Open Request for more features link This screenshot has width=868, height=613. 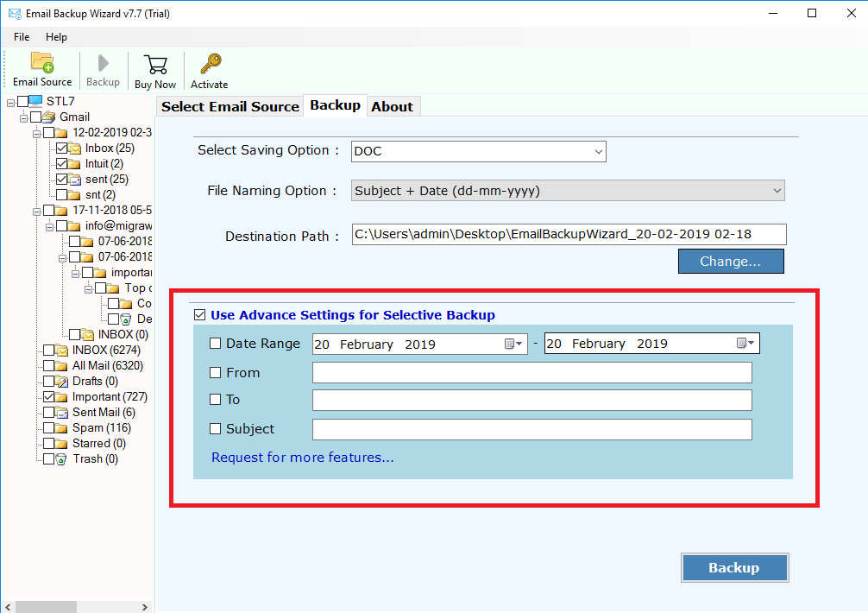click(303, 458)
